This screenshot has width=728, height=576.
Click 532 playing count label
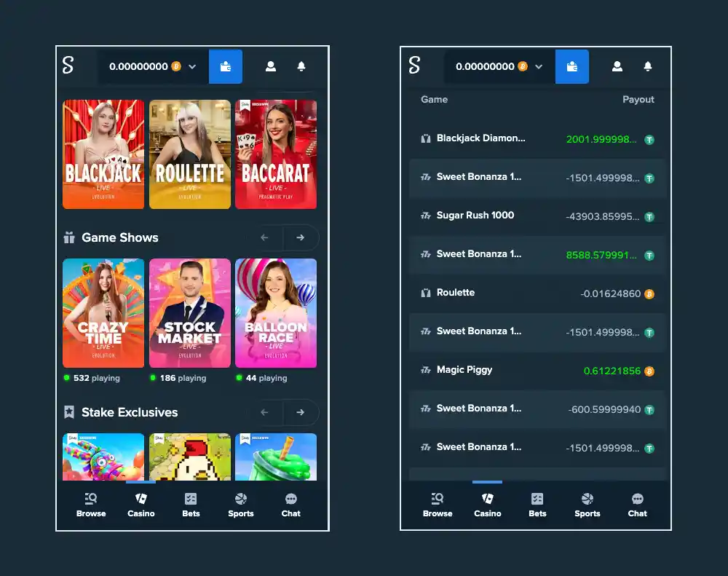click(x=97, y=378)
